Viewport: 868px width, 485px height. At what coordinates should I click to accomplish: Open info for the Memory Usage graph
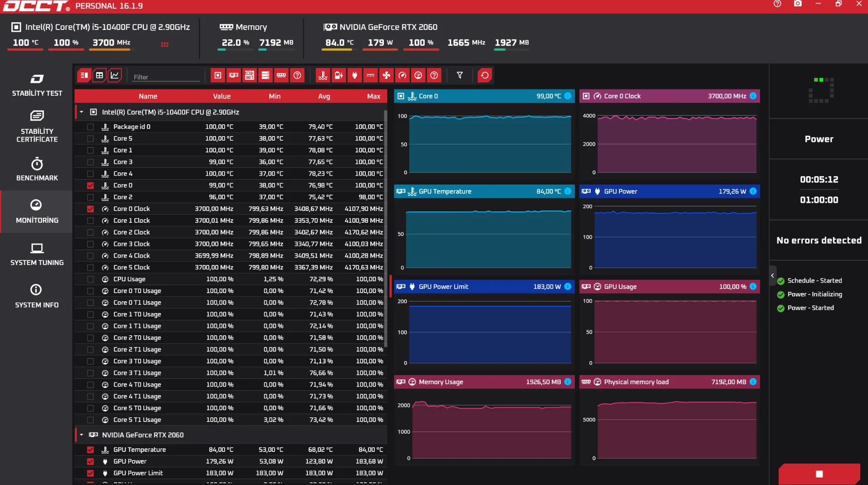(568, 382)
